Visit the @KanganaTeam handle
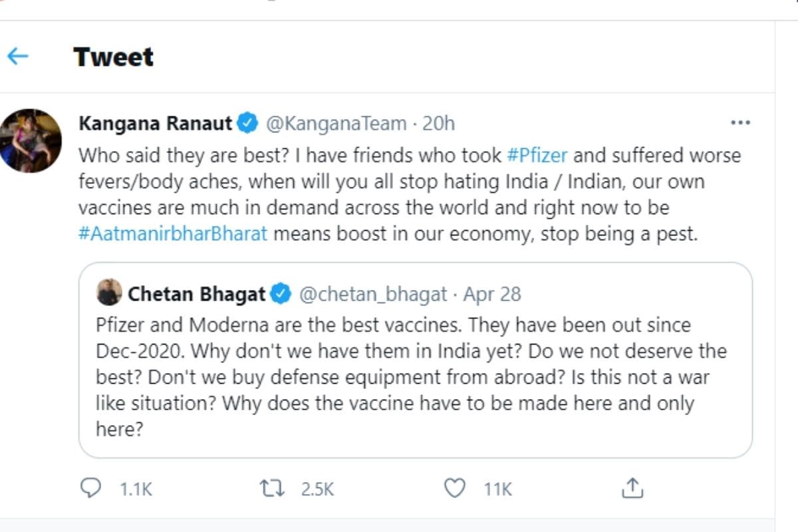The width and height of the screenshot is (798, 532). [336, 124]
